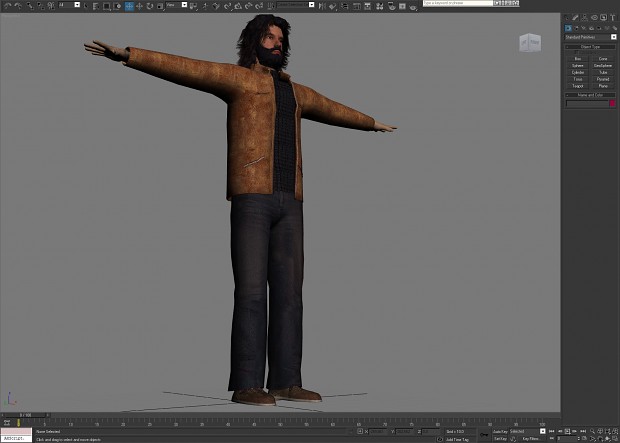
Task: Activate the highlighted Select and Move tool
Action: pyautogui.click(x=129, y=6)
